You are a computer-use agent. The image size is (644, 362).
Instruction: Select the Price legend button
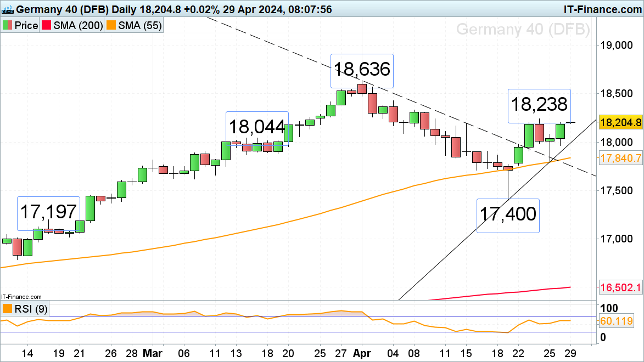20,25
